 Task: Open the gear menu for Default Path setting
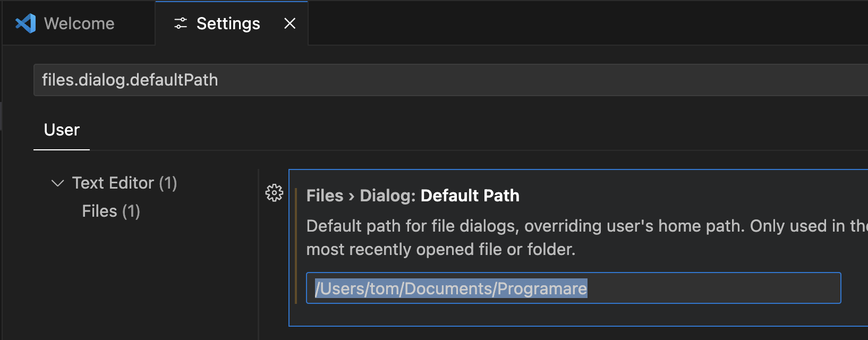274,193
